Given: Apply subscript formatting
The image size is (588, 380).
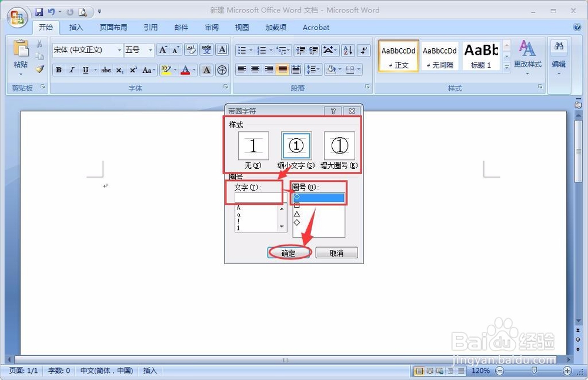Looking at the screenshot, I should point(119,70).
